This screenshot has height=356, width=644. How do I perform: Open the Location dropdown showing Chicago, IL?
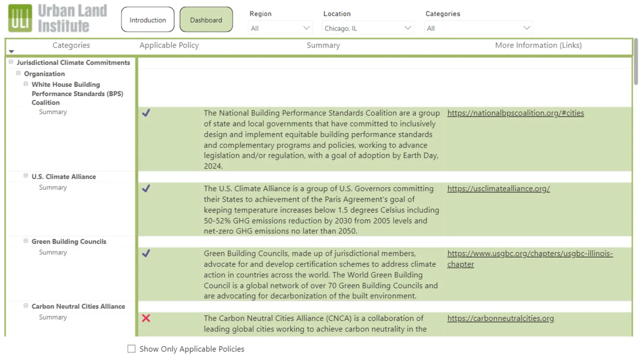368,28
